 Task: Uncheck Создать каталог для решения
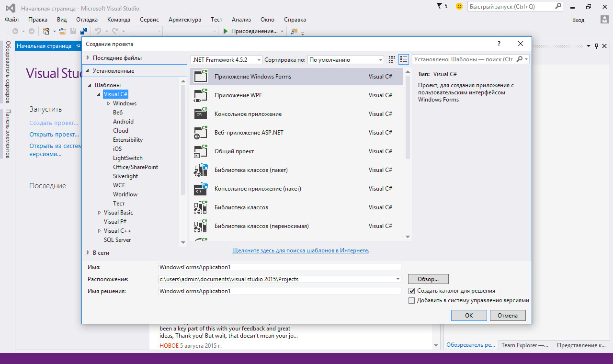[x=411, y=291]
